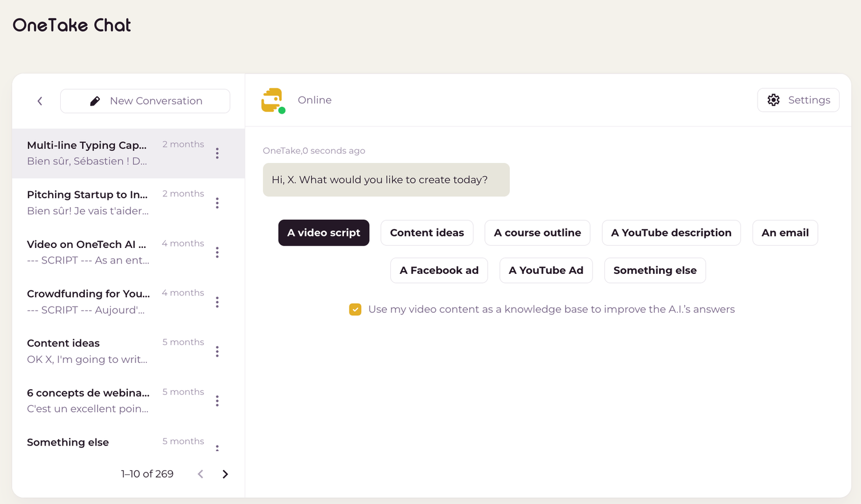Screen dimensions: 861x504
Task: Click the OneTake bot avatar icon
Action: [x=273, y=100]
